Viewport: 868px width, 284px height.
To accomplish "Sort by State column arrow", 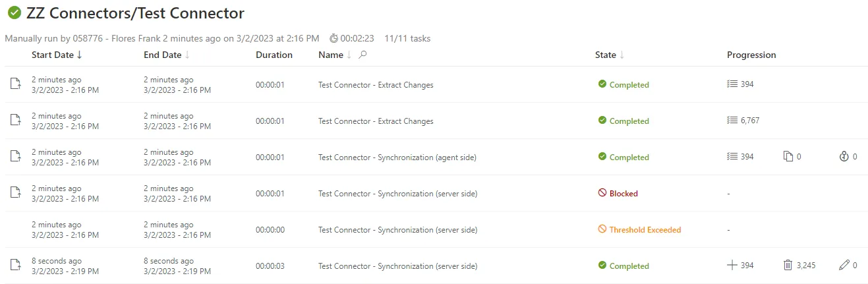I will (622, 55).
